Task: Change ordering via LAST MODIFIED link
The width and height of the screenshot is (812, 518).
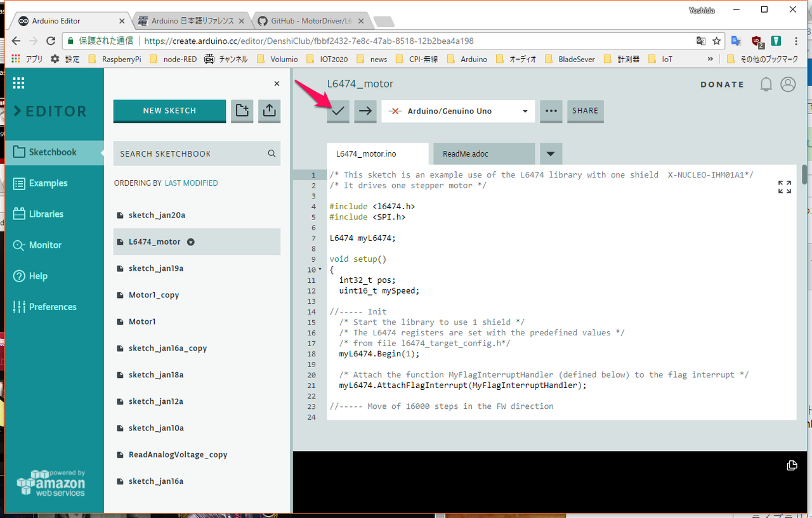Action: pyautogui.click(x=191, y=183)
